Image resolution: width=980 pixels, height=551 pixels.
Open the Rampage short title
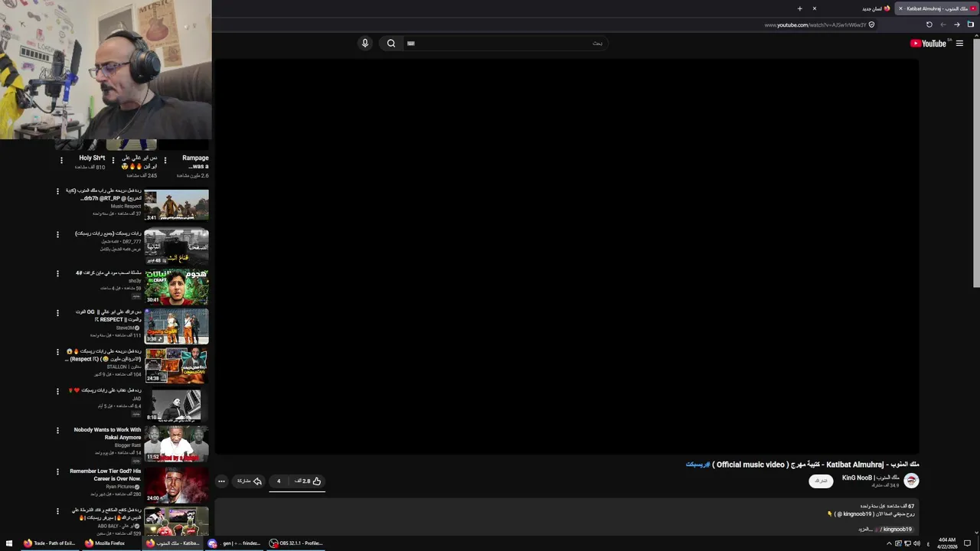[195, 161]
